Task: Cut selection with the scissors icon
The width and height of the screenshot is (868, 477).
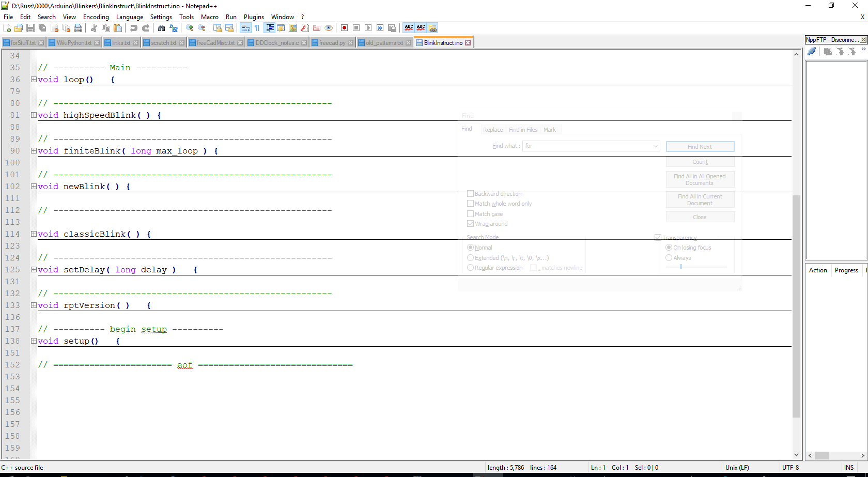Action: [94, 28]
